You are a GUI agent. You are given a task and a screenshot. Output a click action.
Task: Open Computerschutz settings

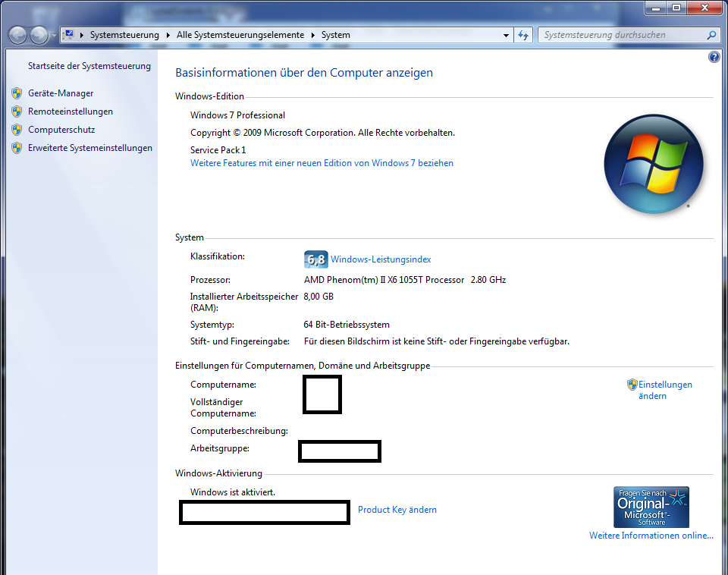[61, 130]
